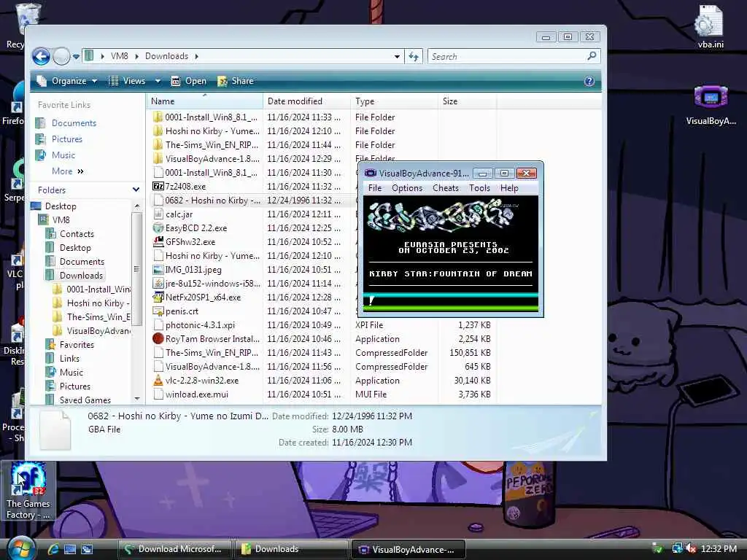Screen dimensions: 747x560
Task: Click the search magnifier icon
Action: (592, 56)
